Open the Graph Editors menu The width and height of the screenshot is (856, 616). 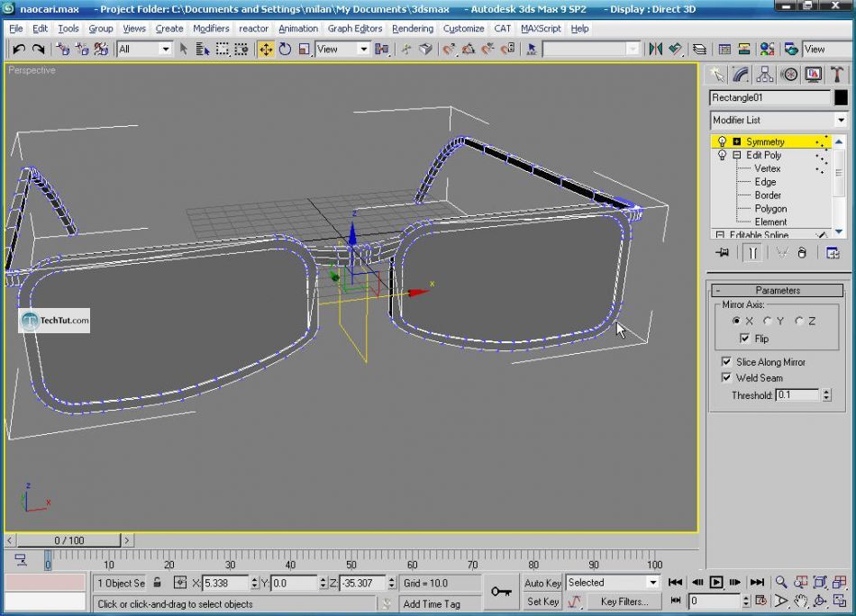tap(355, 29)
